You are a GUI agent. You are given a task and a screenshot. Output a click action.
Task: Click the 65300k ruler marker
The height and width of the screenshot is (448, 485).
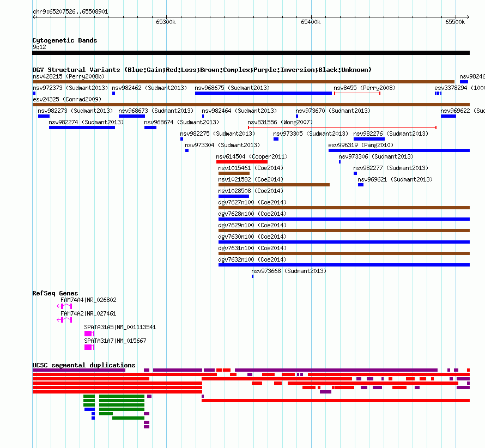166,22
